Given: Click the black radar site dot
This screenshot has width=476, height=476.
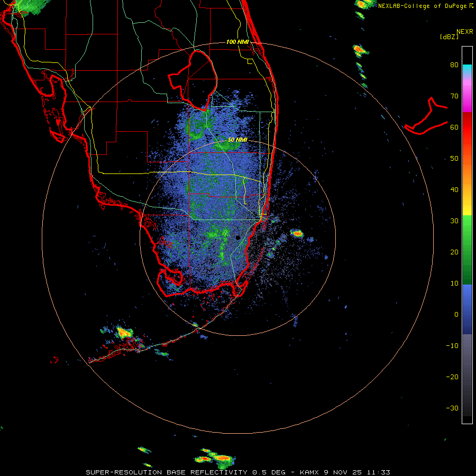Looking at the screenshot, I should 237,237.
